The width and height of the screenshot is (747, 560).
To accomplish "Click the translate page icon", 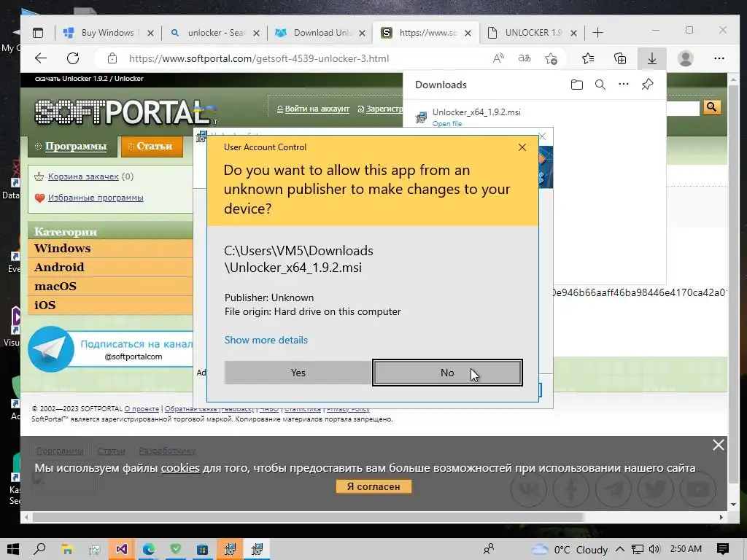I will 524,58.
